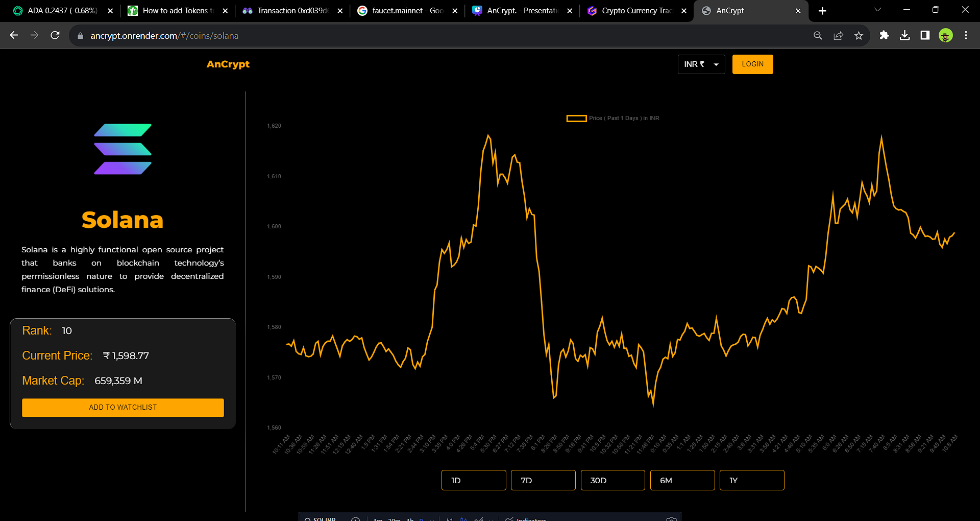Select the 1Y chart range

(752, 480)
